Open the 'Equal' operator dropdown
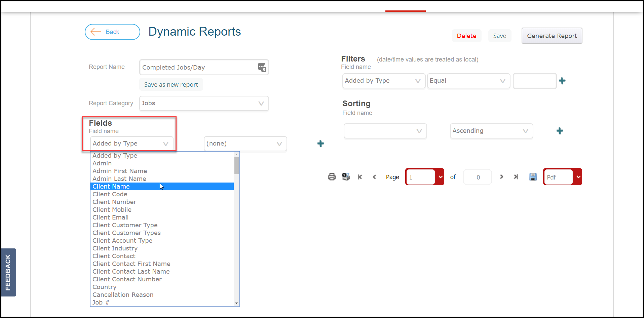The width and height of the screenshot is (644, 318). pos(469,81)
